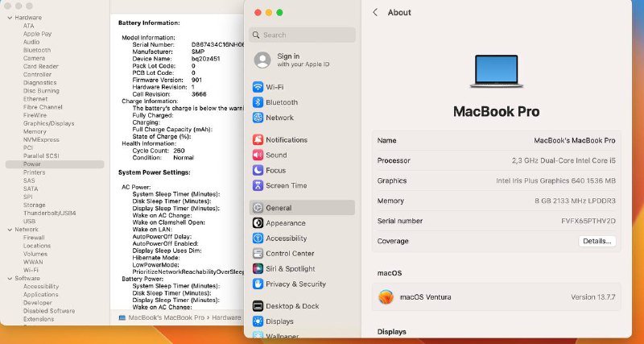Click the MacBook icon in path bar
The height and width of the screenshot is (344, 644).
(122, 317)
